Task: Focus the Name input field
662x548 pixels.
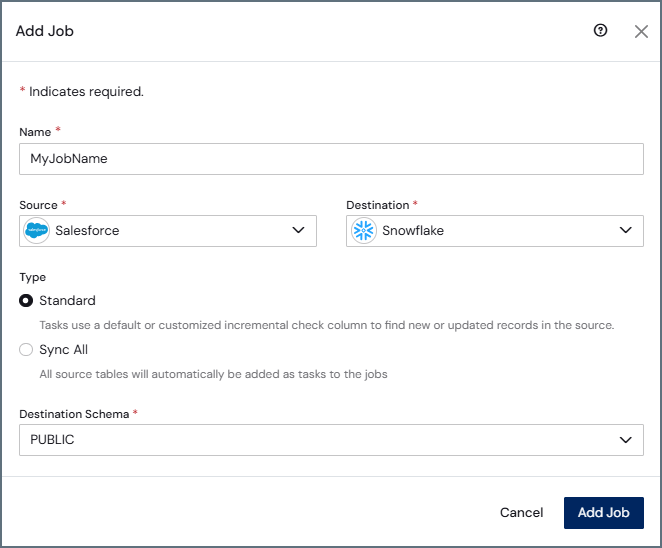Action: [x=331, y=159]
